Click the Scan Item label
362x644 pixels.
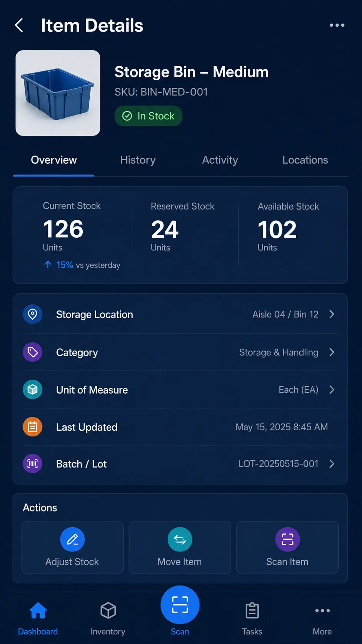[287, 562]
